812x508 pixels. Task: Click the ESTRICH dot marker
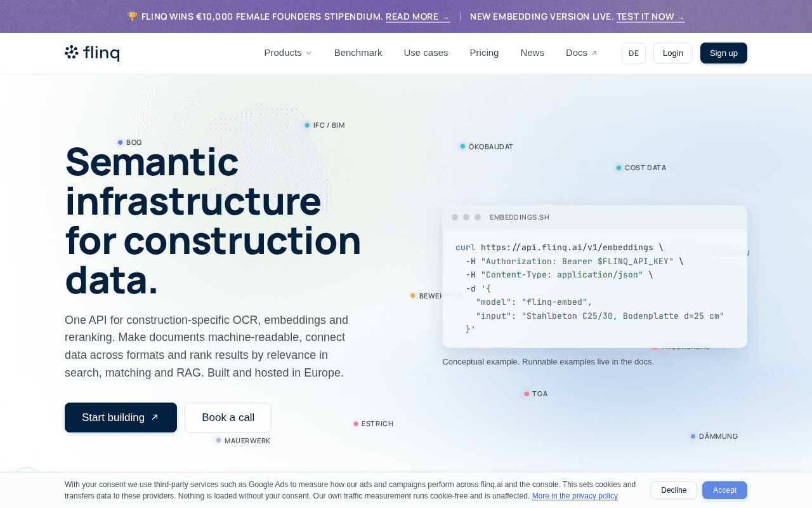tap(356, 424)
